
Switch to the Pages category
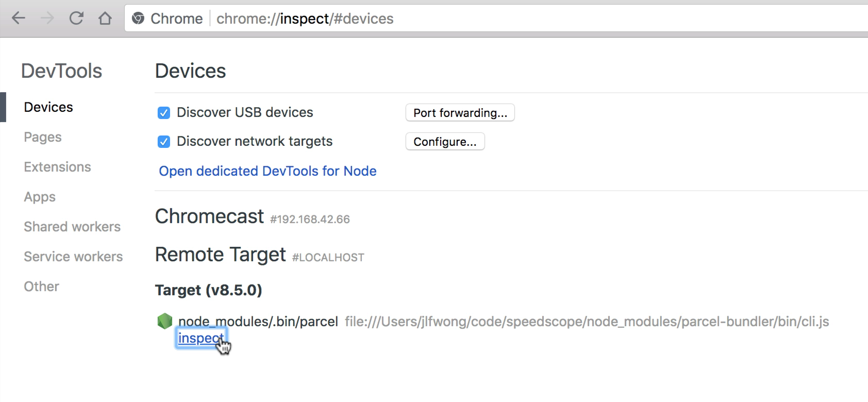click(42, 137)
